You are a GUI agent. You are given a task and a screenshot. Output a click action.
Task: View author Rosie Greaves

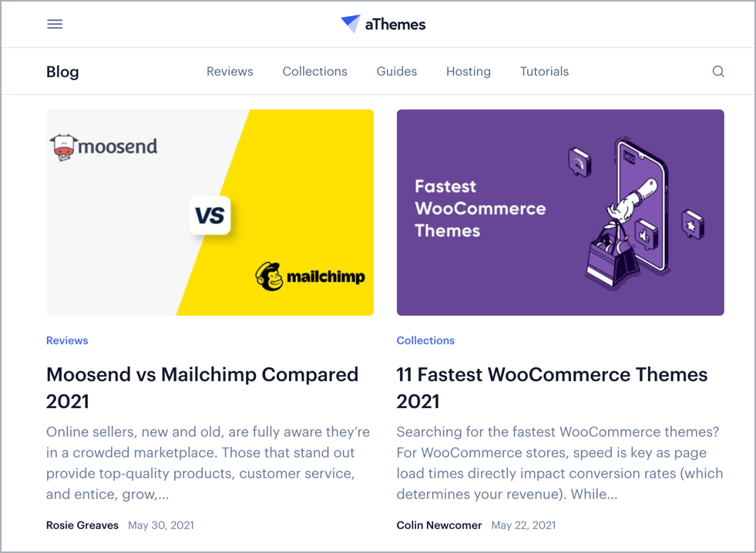(82, 525)
